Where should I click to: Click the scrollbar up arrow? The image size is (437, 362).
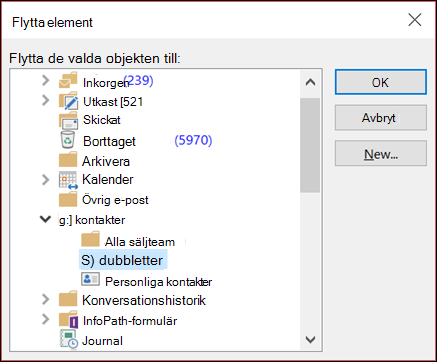coord(310,82)
